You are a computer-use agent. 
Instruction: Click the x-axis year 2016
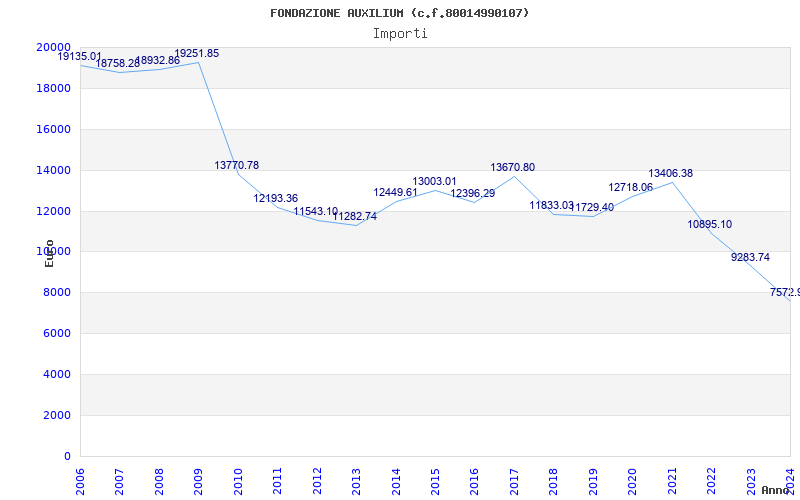pos(474,481)
